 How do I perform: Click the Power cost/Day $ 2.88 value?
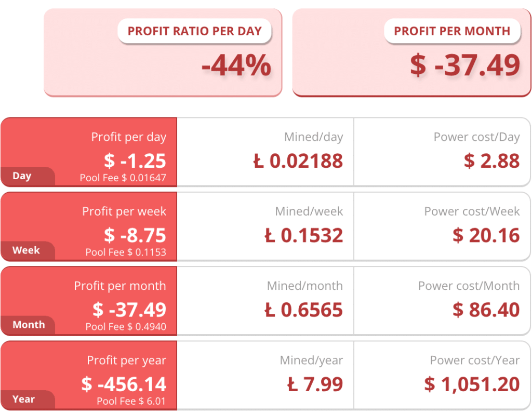[x=491, y=161]
